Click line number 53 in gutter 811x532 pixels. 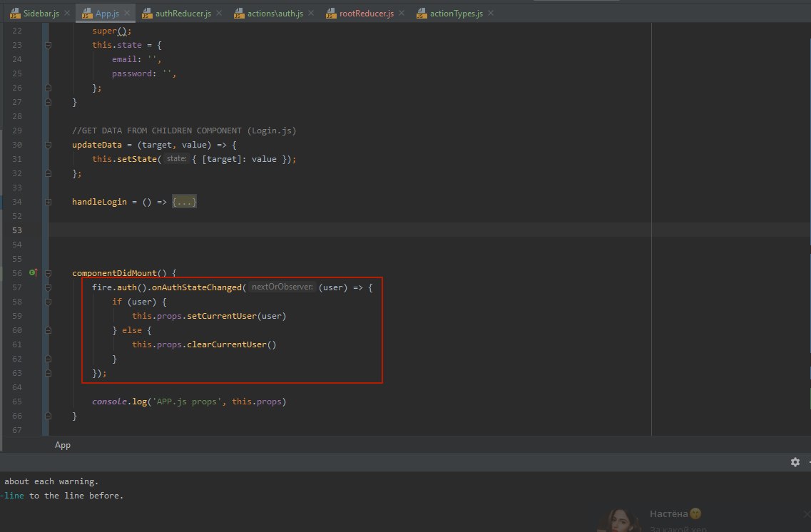point(17,230)
